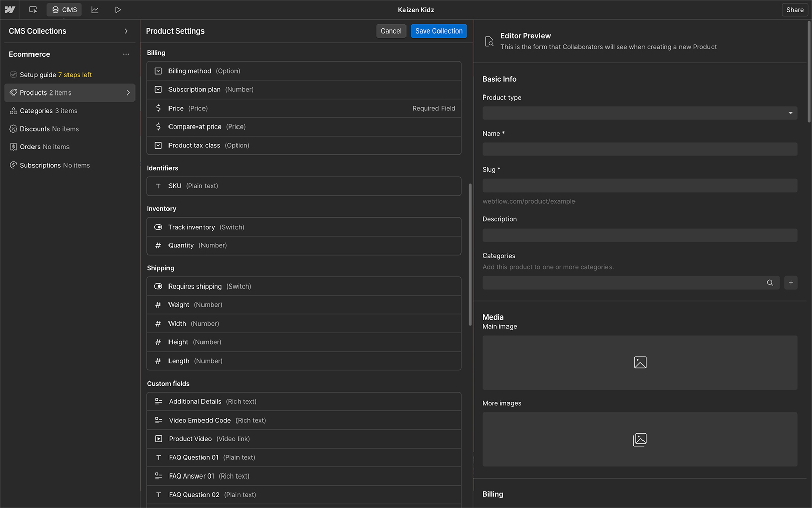Viewport: 812px width, 508px height.
Task: Open the analytics chart icon
Action: tap(95, 10)
